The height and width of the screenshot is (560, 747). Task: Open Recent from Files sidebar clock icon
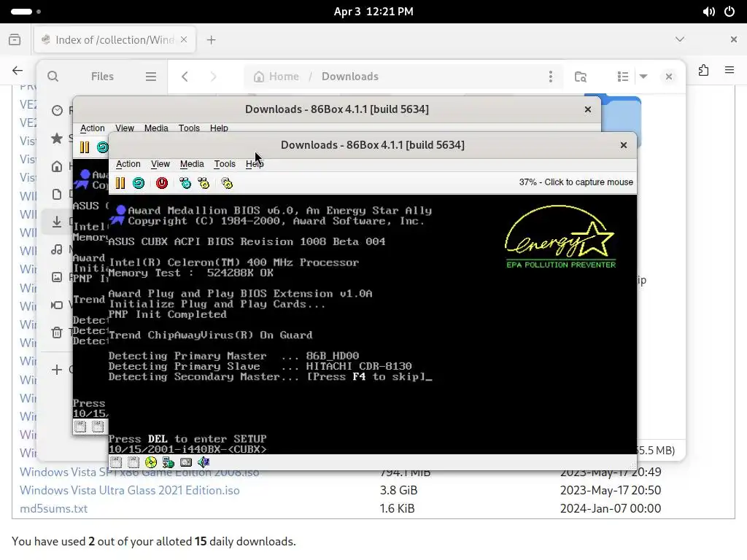pyautogui.click(x=57, y=111)
